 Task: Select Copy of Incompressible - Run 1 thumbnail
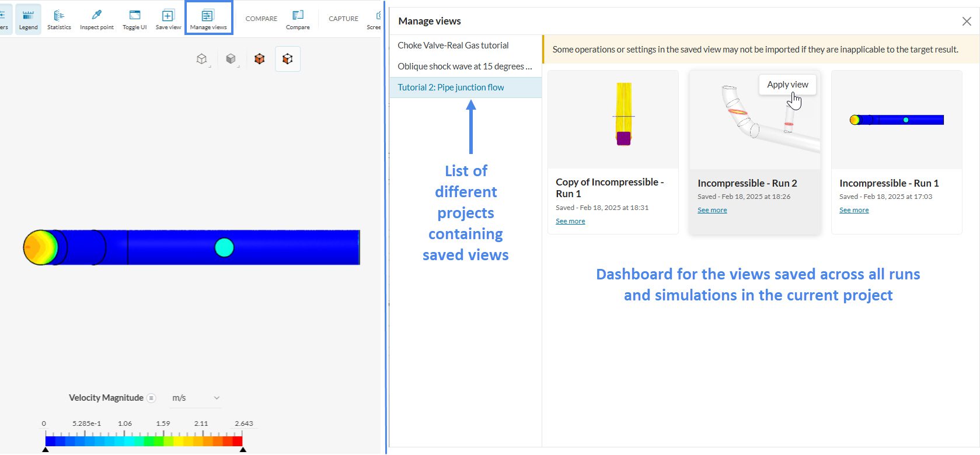(x=613, y=120)
